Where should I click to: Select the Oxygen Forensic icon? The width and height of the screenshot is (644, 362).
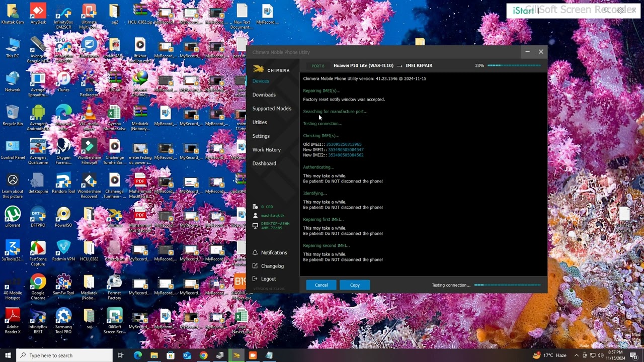pyautogui.click(x=63, y=151)
